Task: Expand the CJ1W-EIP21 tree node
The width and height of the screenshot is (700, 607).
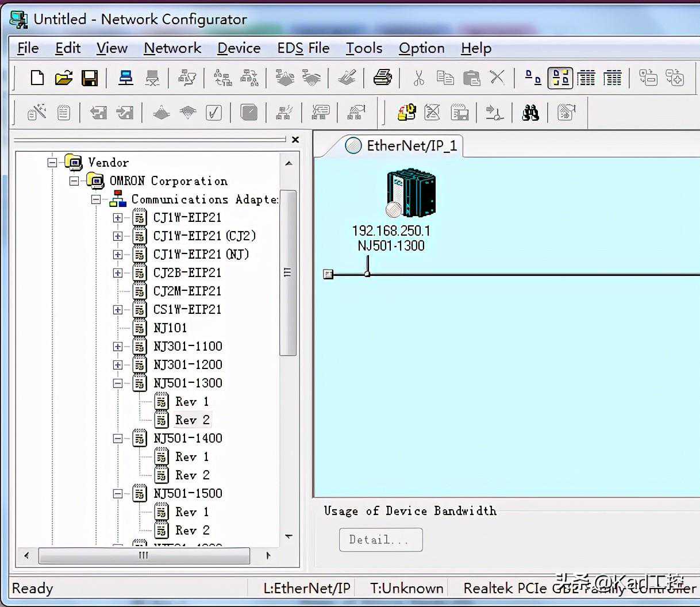Action: coord(118,218)
